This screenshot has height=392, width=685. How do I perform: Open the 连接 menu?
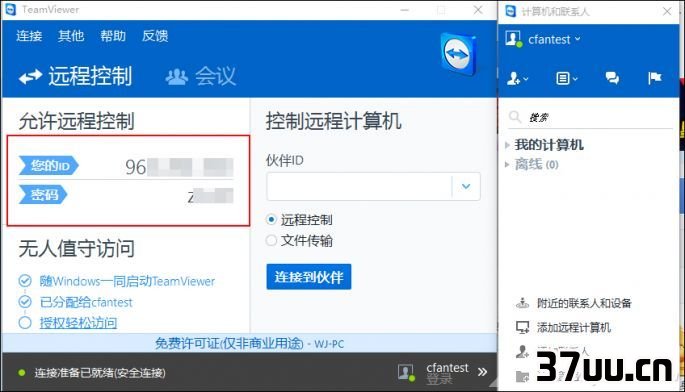click(29, 36)
